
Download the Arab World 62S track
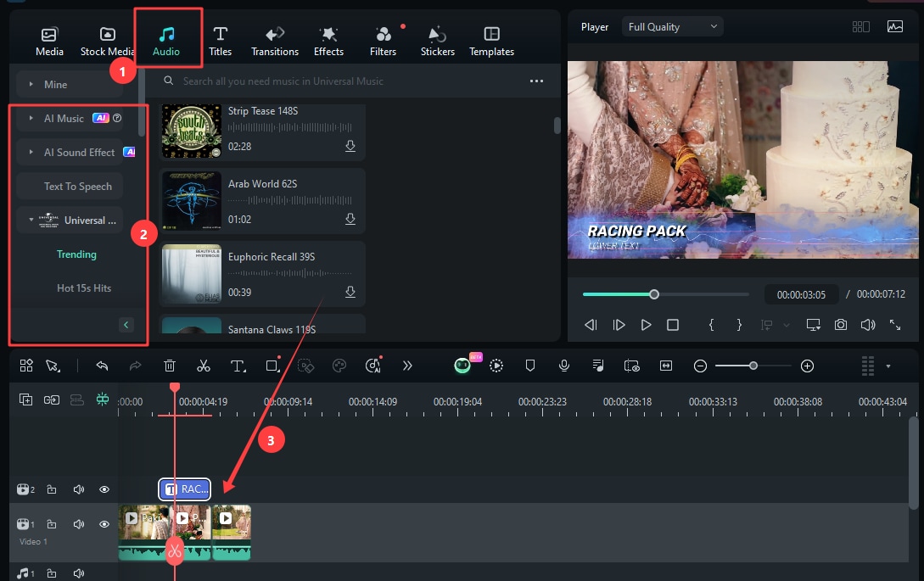click(x=350, y=219)
